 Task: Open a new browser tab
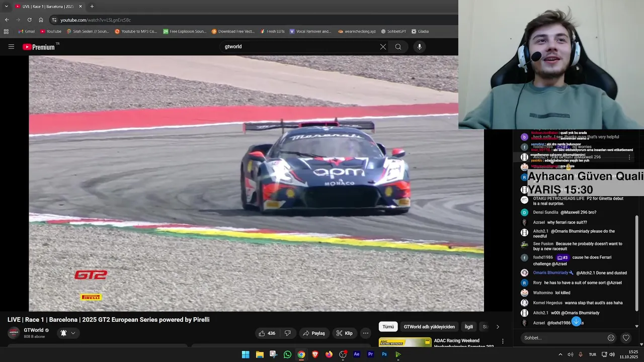(x=92, y=7)
